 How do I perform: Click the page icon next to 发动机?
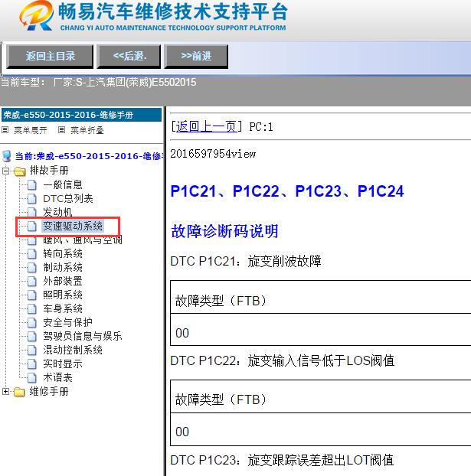pos(31,212)
